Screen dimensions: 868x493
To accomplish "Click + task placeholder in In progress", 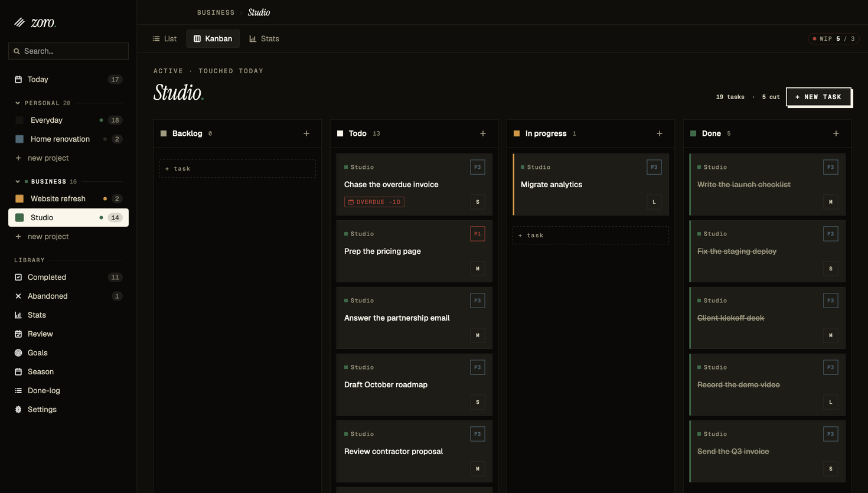I will tap(590, 236).
